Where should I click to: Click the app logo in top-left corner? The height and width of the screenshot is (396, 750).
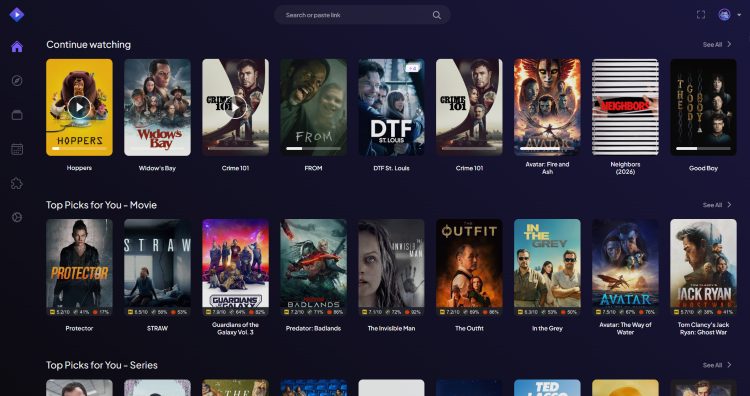[17, 15]
